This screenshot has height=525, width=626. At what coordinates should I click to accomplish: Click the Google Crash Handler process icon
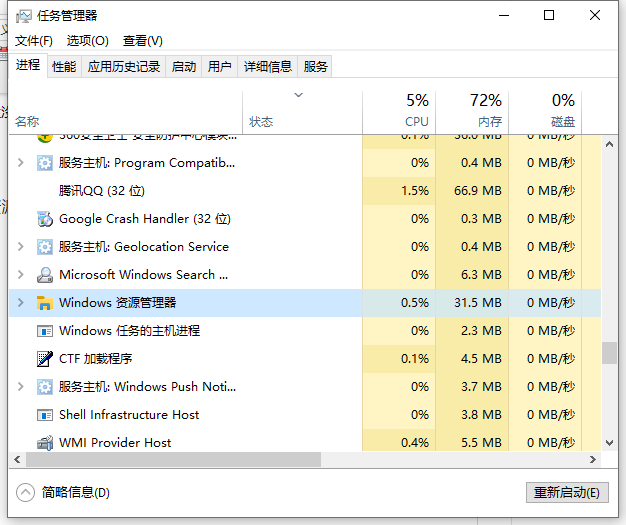coord(44,219)
